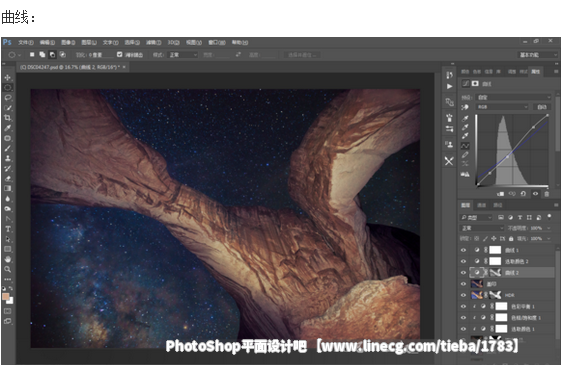Click the on-image targeted adjustment hand icon
Viewport: 574px width, 365px height.
(465, 107)
